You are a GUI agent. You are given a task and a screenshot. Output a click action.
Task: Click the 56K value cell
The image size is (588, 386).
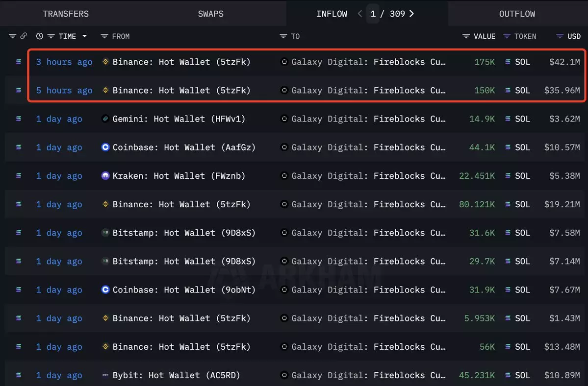(487, 346)
